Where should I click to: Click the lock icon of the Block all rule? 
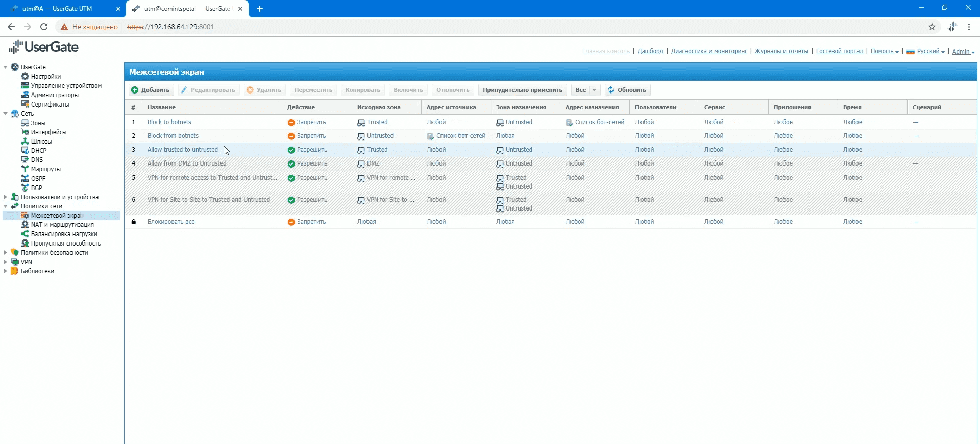[134, 222]
